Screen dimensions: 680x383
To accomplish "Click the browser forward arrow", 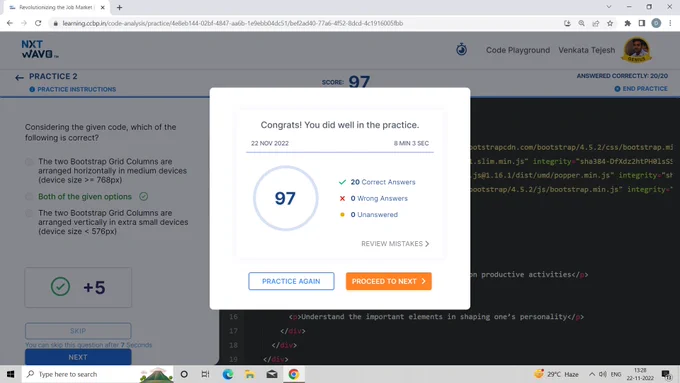I will point(24,23).
